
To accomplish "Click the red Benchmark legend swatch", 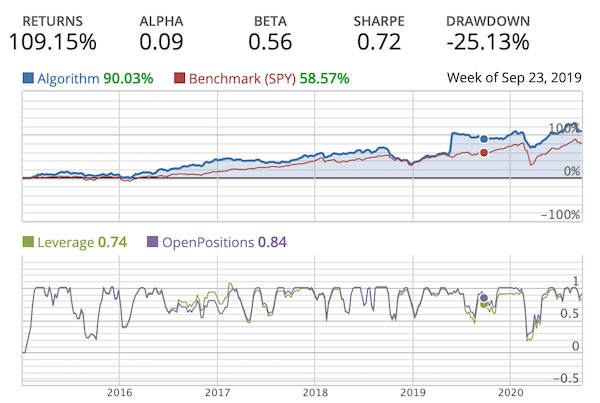I will tap(180, 78).
